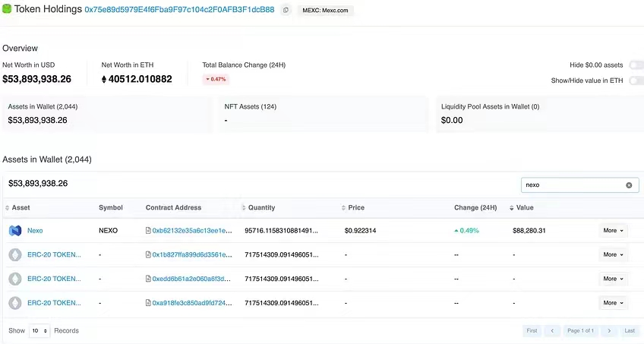Click the Last page button
Viewport: 644px width, 344px height.
(630, 331)
